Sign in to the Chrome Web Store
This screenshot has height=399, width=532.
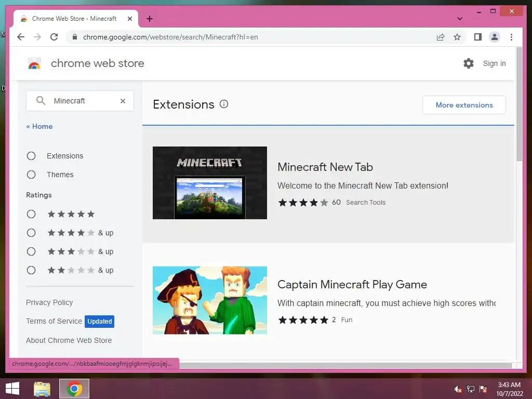[494, 63]
